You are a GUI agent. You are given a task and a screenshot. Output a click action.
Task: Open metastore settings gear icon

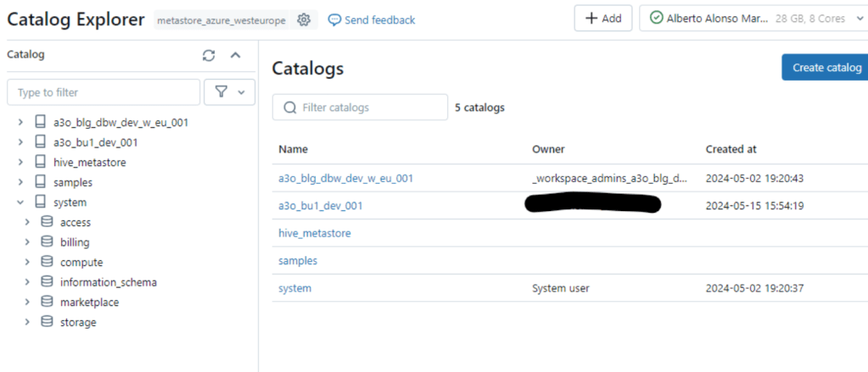click(x=304, y=19)
